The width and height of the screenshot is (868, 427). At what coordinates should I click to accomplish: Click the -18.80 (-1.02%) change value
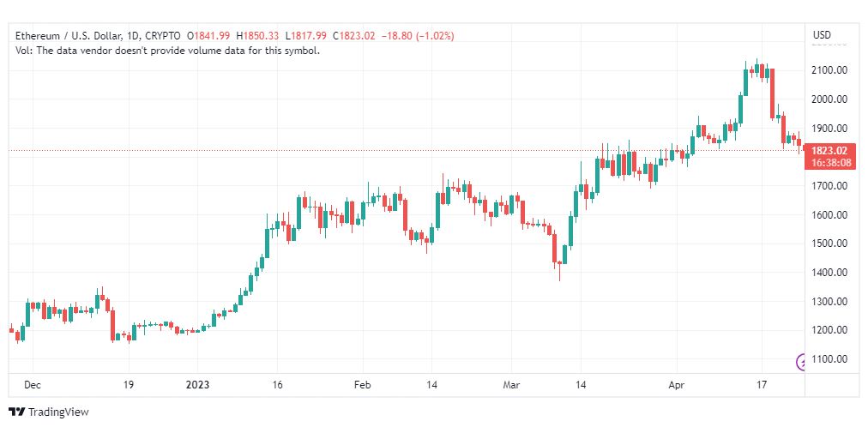(x=417, y=36)
